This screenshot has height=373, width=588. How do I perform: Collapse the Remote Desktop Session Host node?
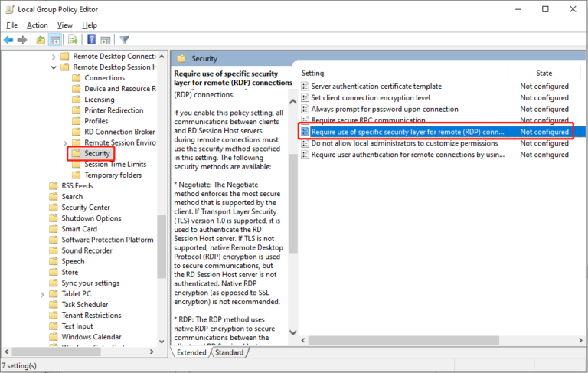(54, 67)
